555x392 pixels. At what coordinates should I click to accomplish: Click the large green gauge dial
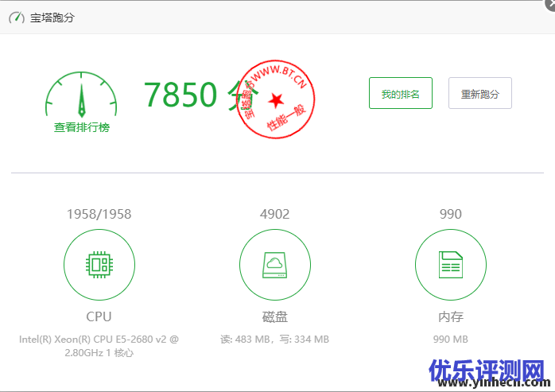pyautogui.click(x=81, y=95)
